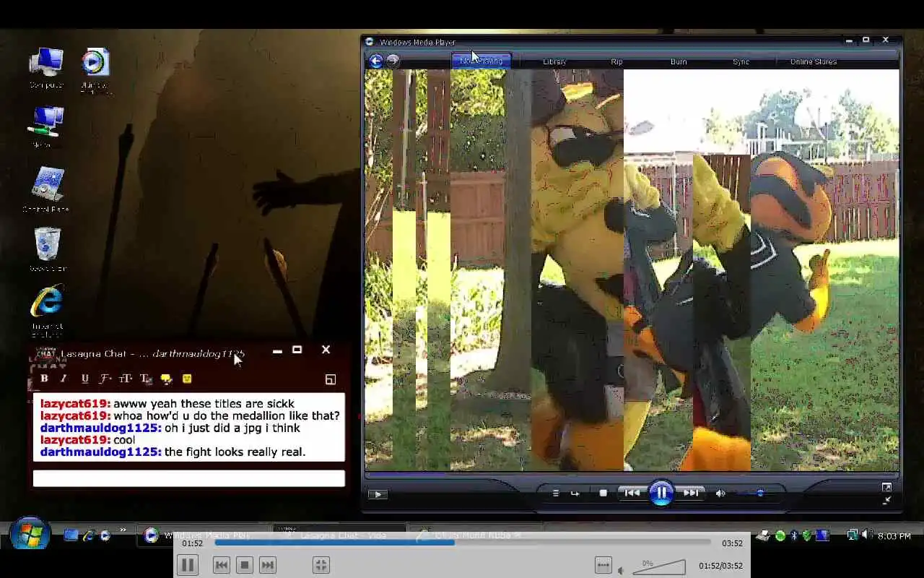This screenshot has width=924, height=578.
Task: Switch to the Library tab
Action: tap(554, 61)
